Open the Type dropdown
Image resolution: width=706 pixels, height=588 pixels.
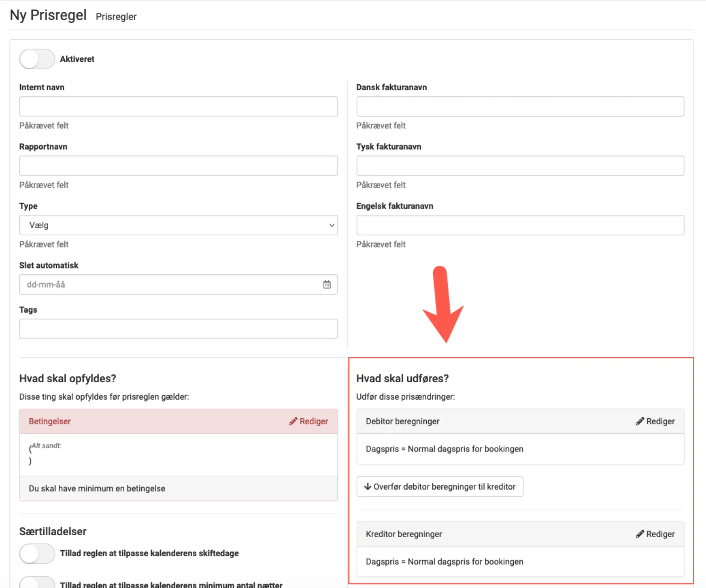pos(178,225)
